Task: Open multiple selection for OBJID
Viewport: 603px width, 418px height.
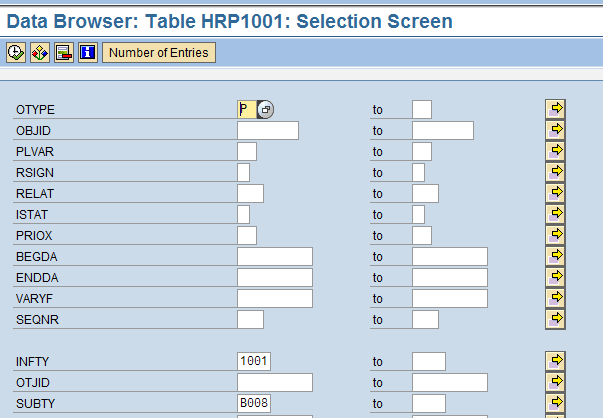Action: [x=556, y=130]
